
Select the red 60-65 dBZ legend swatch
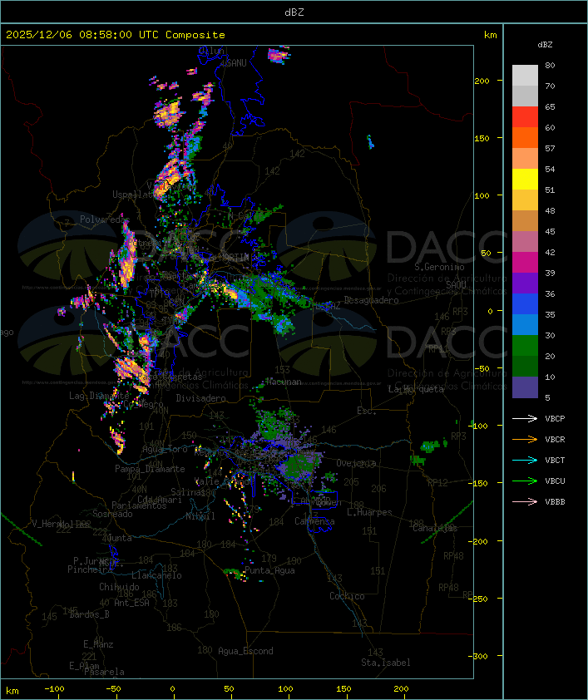(x=525, y=117)
